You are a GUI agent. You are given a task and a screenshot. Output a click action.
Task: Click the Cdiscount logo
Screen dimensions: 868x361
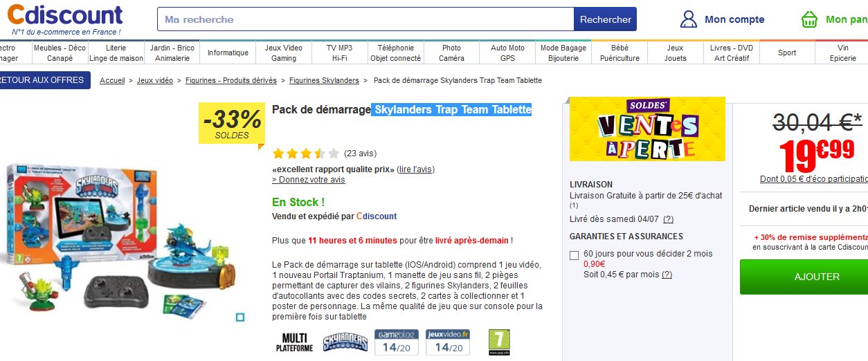tap(66, 19)
